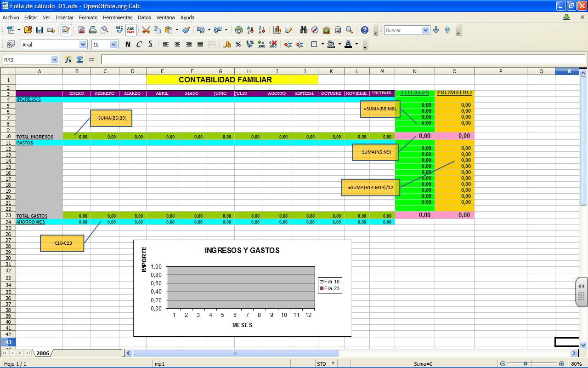Screen dimensions: 588x368
Task: Open the Navigator compass icon
Action: coord(315,30)
